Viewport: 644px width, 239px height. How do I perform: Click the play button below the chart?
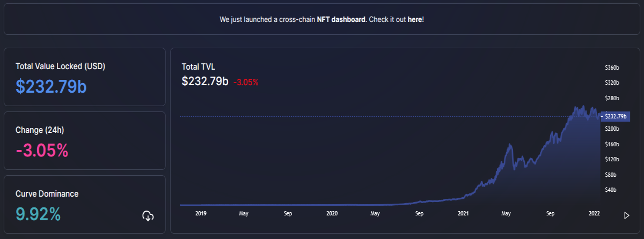tap(626, 215)
